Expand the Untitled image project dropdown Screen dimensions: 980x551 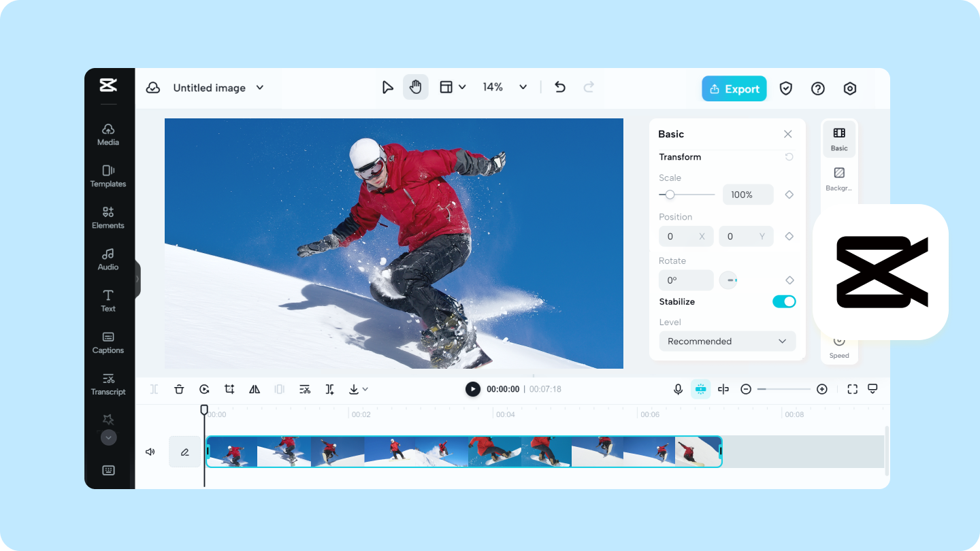coord(259,88)
